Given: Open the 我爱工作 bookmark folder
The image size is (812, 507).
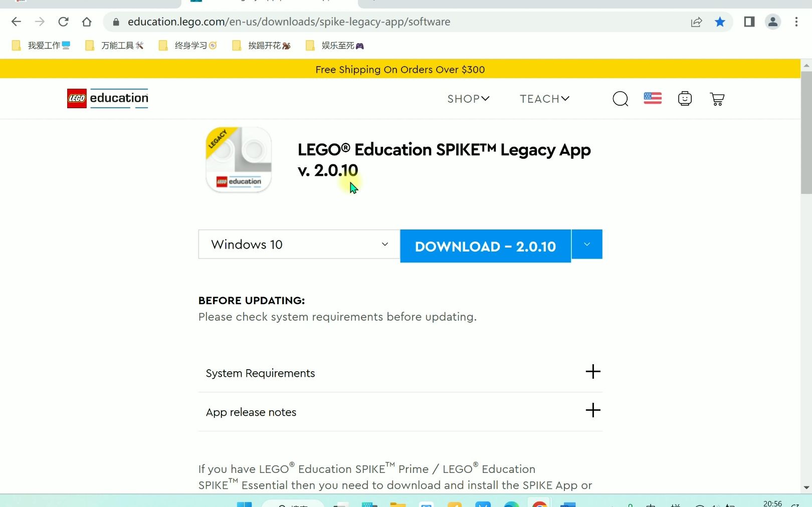Looking at the screenshot, I should (41, 46).
